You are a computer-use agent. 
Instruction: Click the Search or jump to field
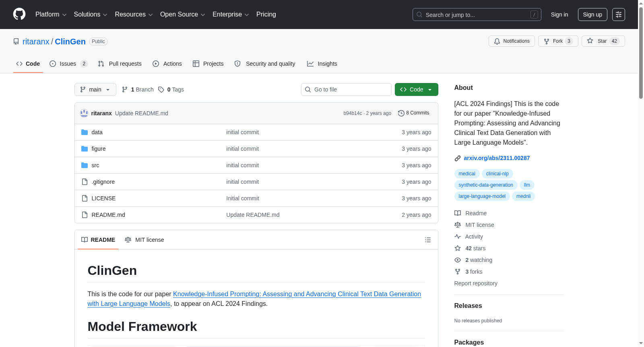477,15
